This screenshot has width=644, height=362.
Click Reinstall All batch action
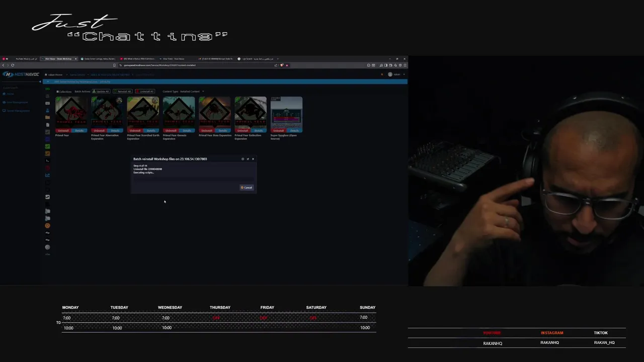click(122, 92)
